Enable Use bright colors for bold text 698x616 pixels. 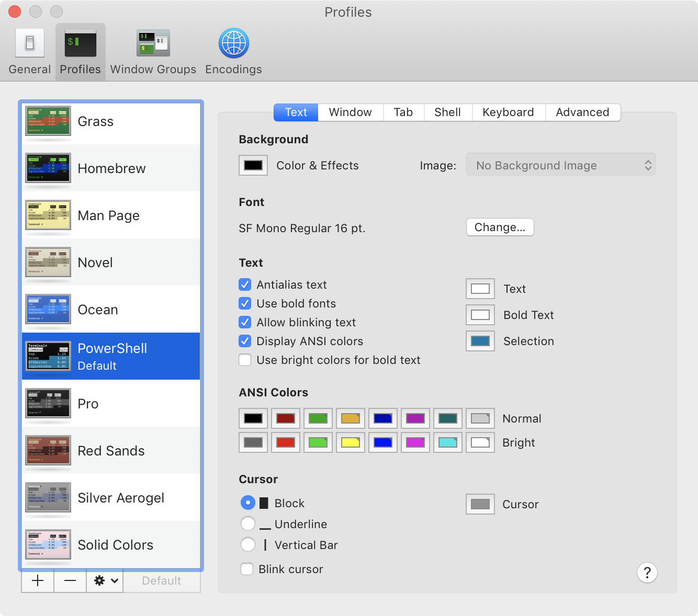[x=245, y=360]
